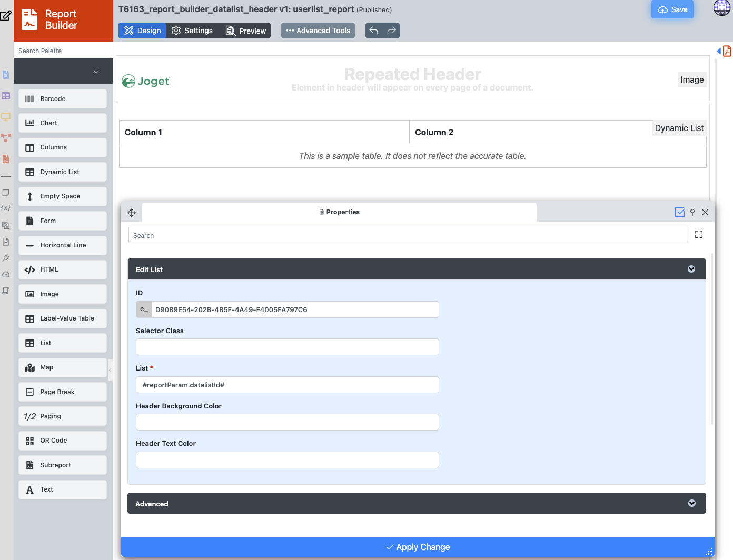733x560 pixels.
Task: Click the blue arrow beside the PDF icon
Action: (x=719, y=51)
